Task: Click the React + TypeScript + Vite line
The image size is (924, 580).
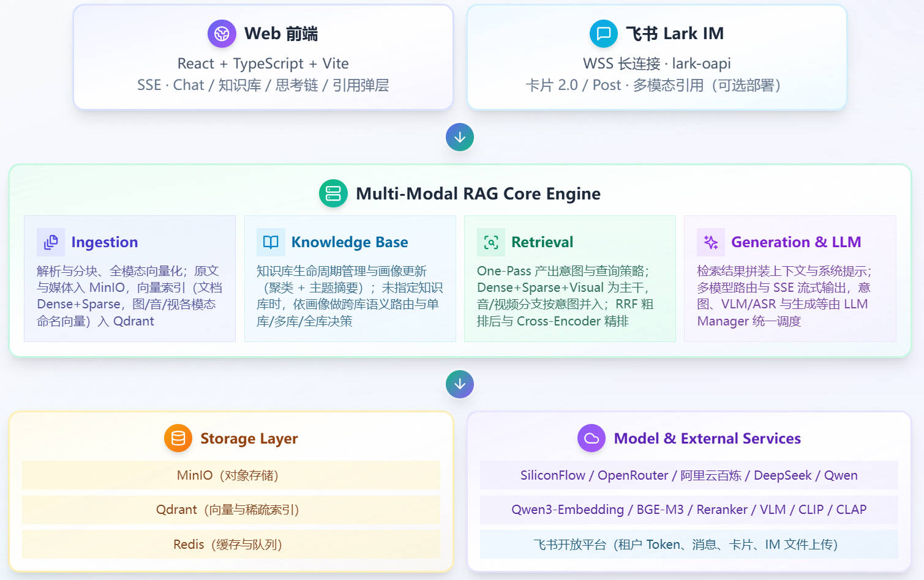Action: point(263,64)
